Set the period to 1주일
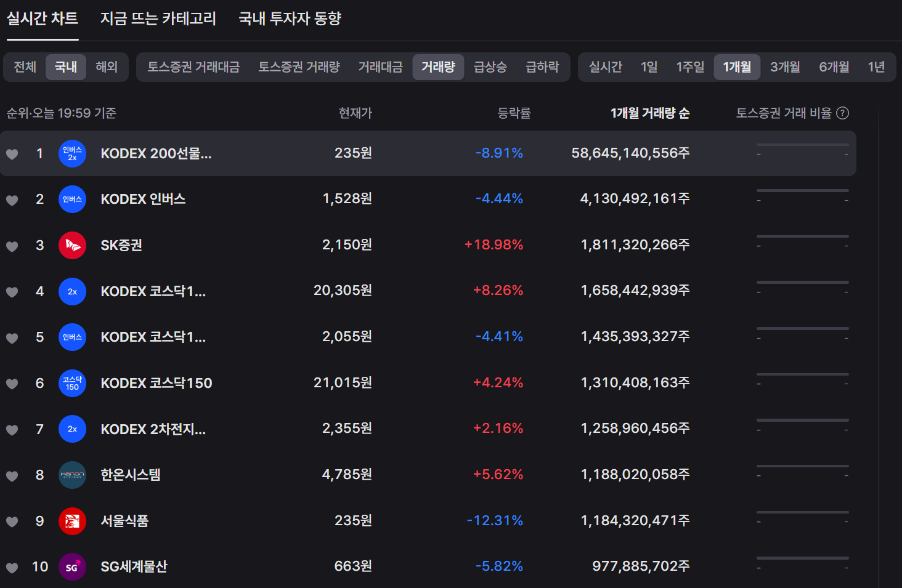902x588 pixels. click(690, 66)
